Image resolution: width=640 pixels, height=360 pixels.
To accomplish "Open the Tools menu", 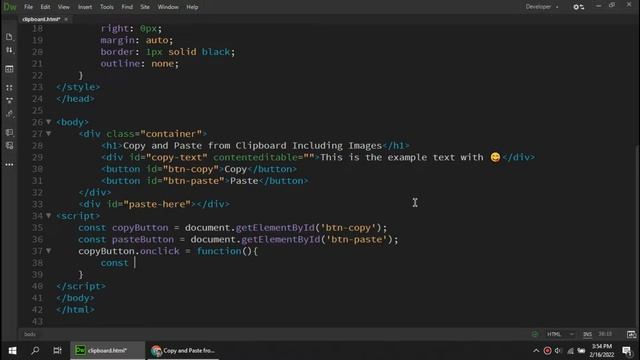I will (107, 7).
